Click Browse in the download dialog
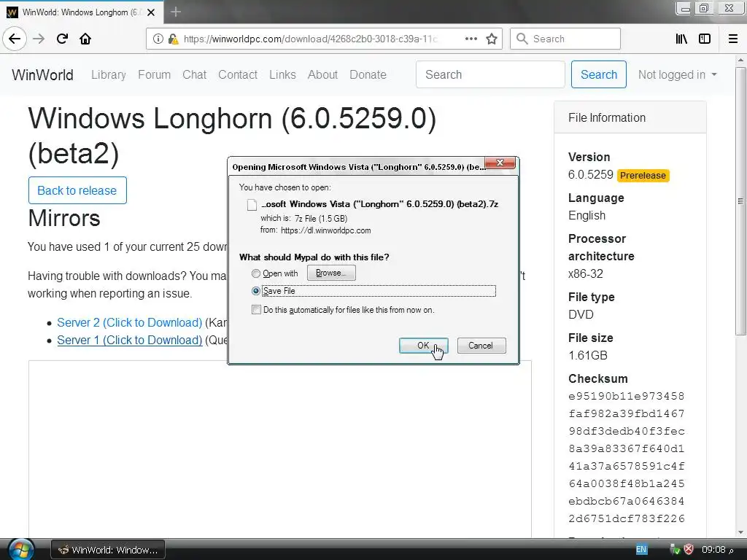The image size is (747, 560). [x=331, y=273]
